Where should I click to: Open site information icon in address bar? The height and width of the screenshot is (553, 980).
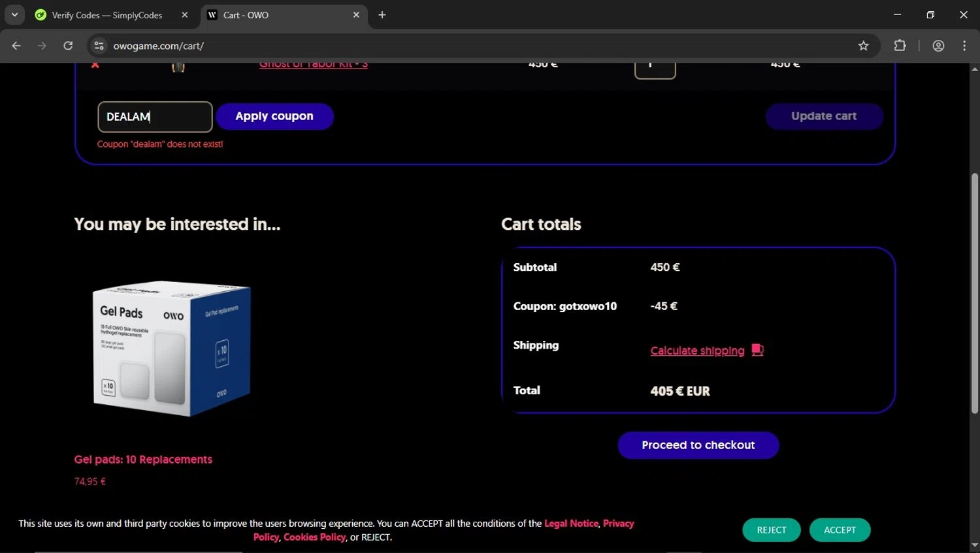tap(99, 46)
